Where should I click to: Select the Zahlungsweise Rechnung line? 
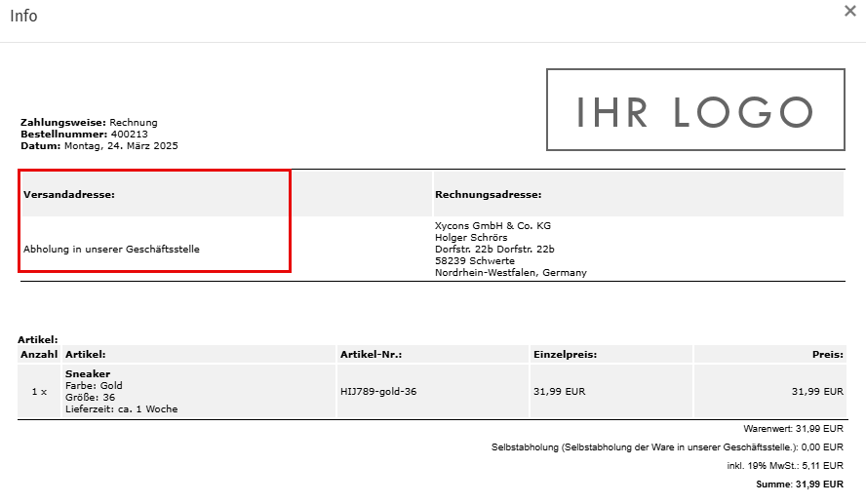click(89, 123)
